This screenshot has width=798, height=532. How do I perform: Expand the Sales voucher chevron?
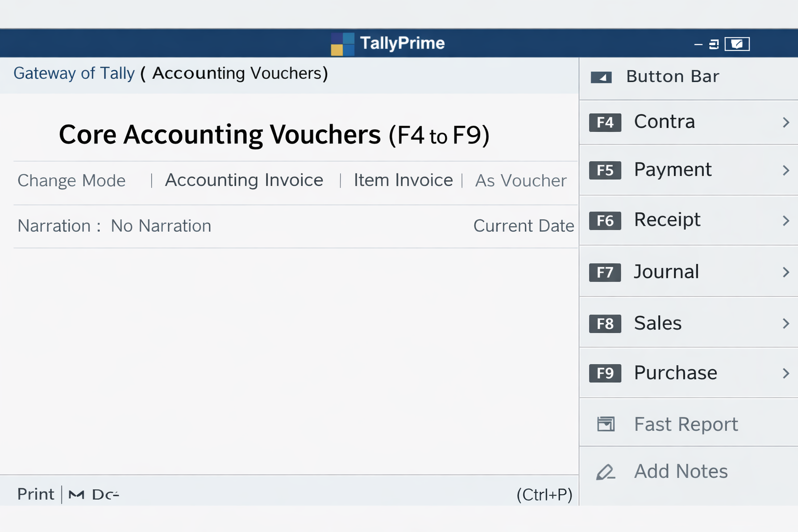(785, 323)
